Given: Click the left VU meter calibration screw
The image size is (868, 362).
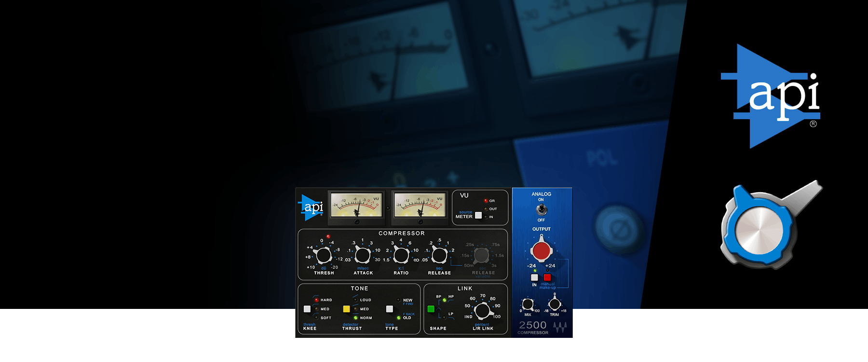Looking at the screenshot, I should point(356,222).
